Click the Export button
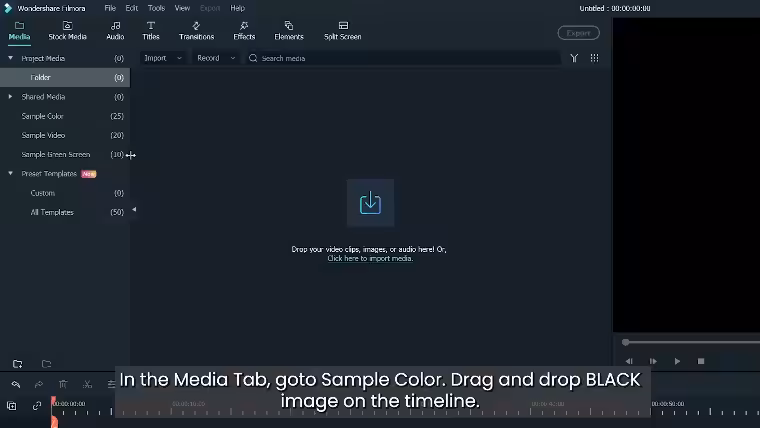This screenshot has height=428, width=760. [578, 33]
